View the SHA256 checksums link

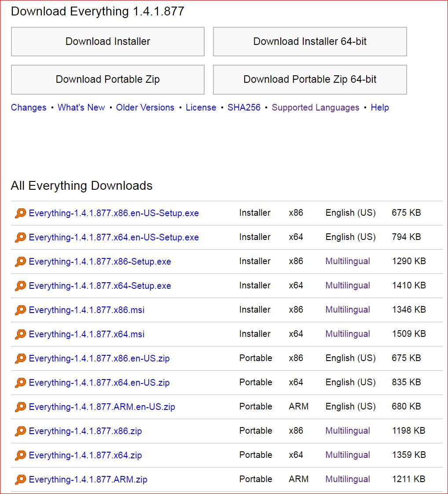[244, 107]
